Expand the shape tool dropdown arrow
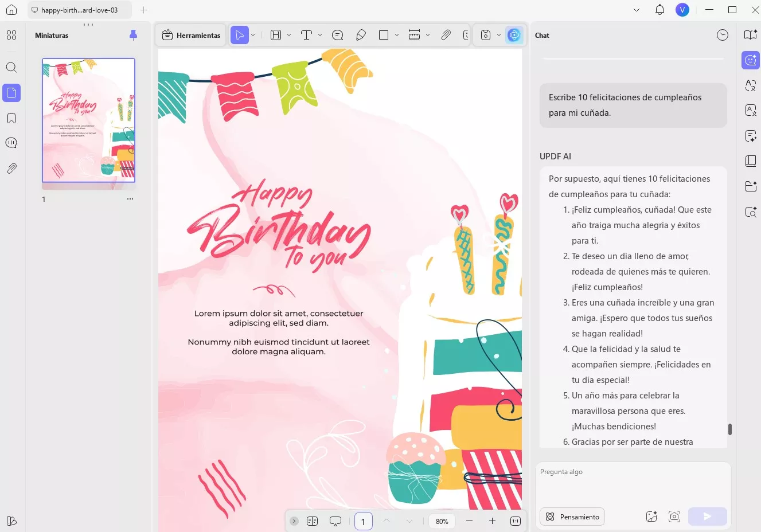Viewport: 761px width, 532px height. 397,35
